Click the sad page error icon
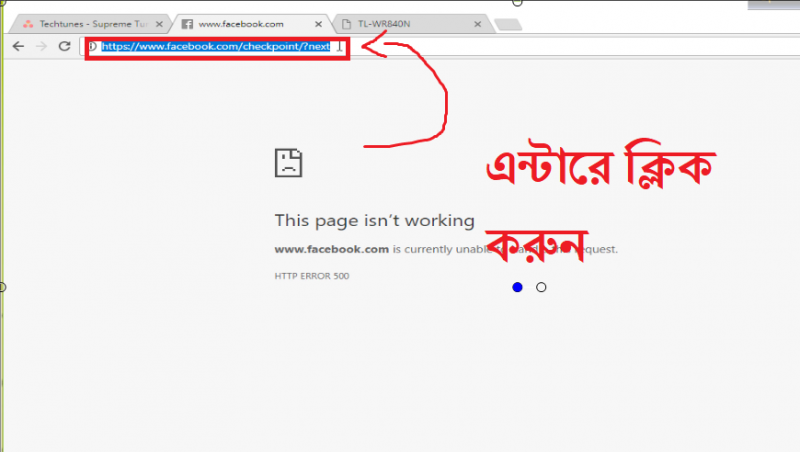Image resolution: width=800 pixels, height=452 pixels. point(289,163)
